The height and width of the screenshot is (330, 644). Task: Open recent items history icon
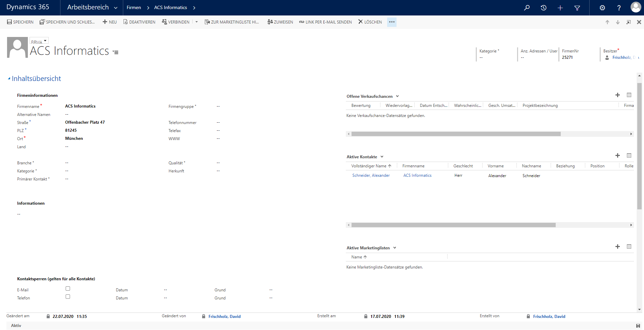pos(544,8)
